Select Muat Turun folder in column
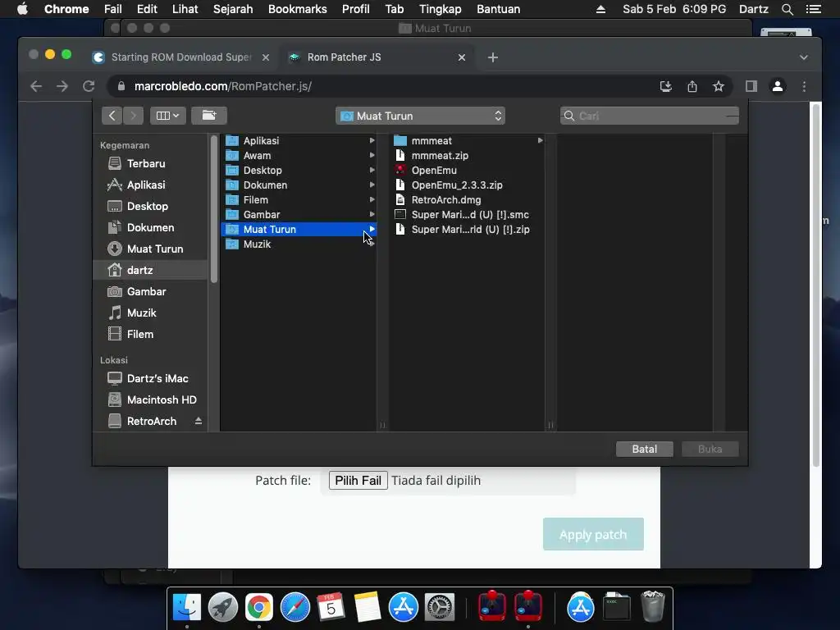The height and width of the screenshot is (630, 840). click(299, 230)
